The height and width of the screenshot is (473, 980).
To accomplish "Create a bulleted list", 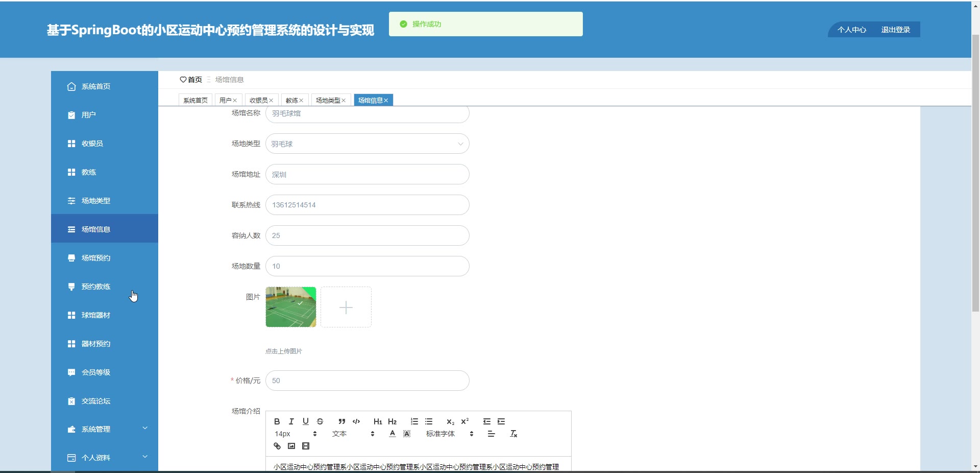I will coord(429,421).
